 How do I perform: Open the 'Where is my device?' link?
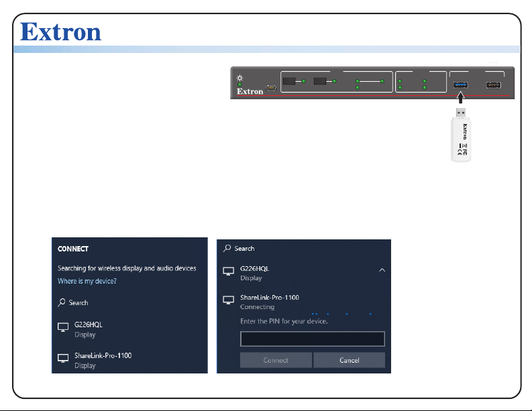coord(87,281)
